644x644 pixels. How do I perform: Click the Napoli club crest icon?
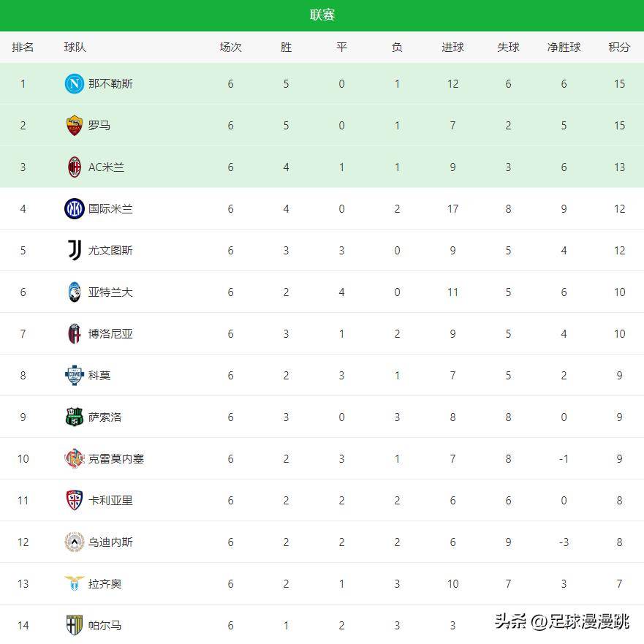pos(74,83)
